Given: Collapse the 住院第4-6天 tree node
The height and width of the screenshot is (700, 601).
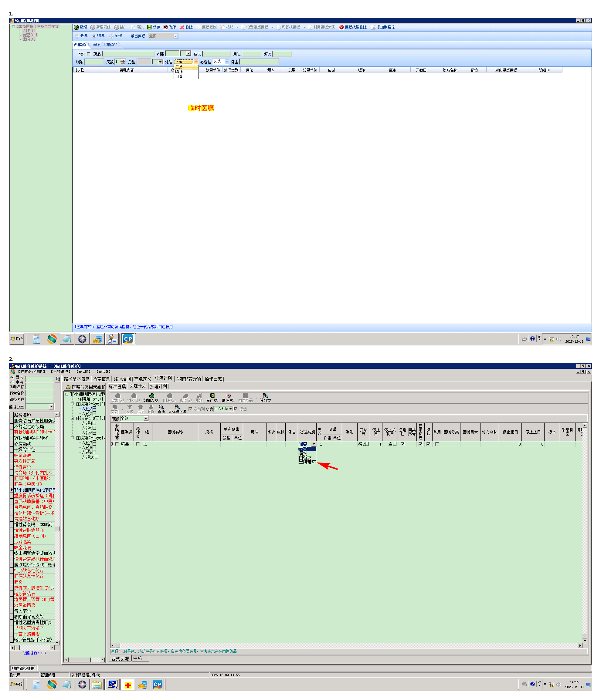Looking at the screenshot, I should [x=72, y=418].
